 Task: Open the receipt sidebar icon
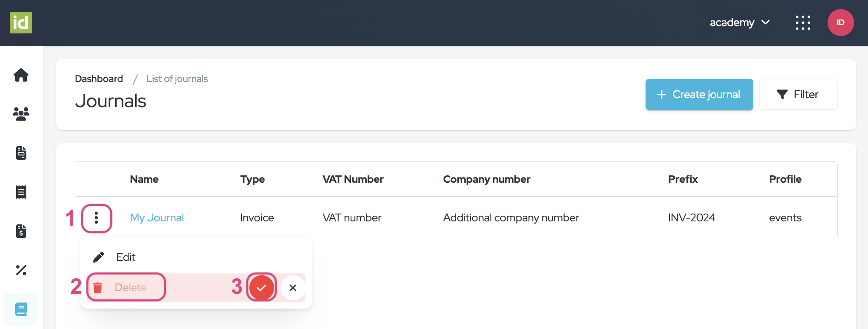pos(21,192)
